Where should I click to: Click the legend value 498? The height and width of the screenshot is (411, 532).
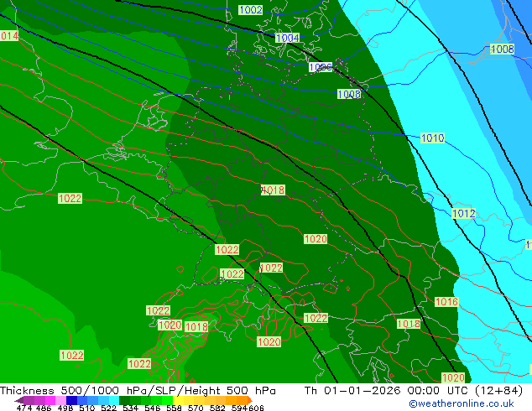coord(65,408)
